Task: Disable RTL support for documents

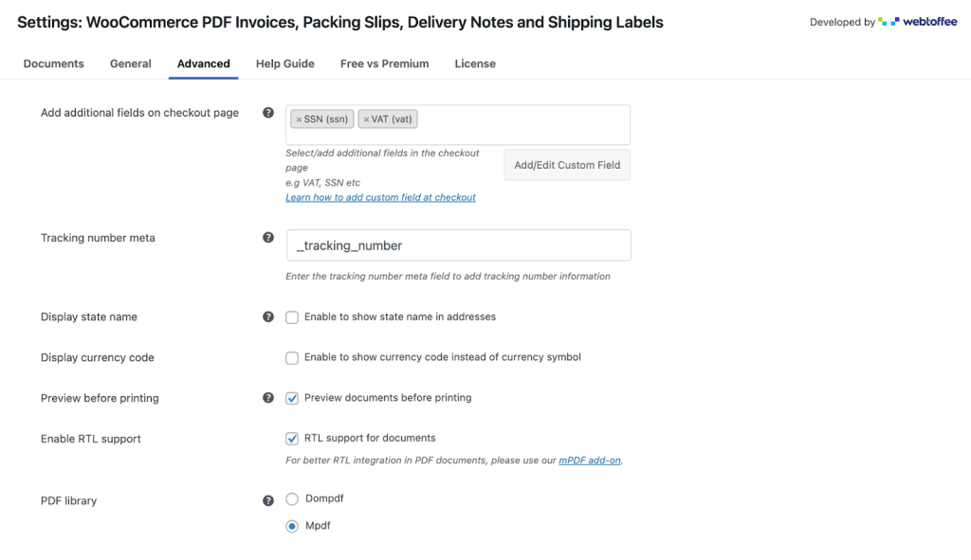Action: [x=292, y=439]
